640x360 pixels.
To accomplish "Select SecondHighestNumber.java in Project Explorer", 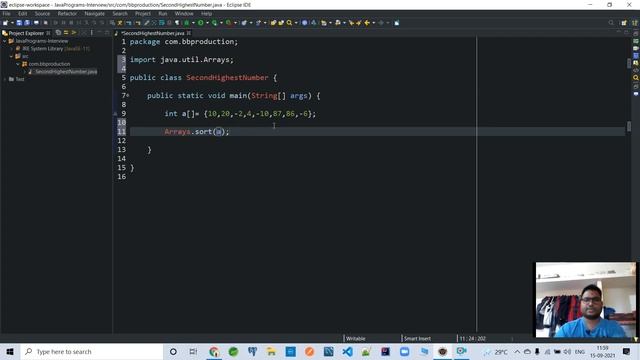I will pyautogui.click(x=66, y=72).
